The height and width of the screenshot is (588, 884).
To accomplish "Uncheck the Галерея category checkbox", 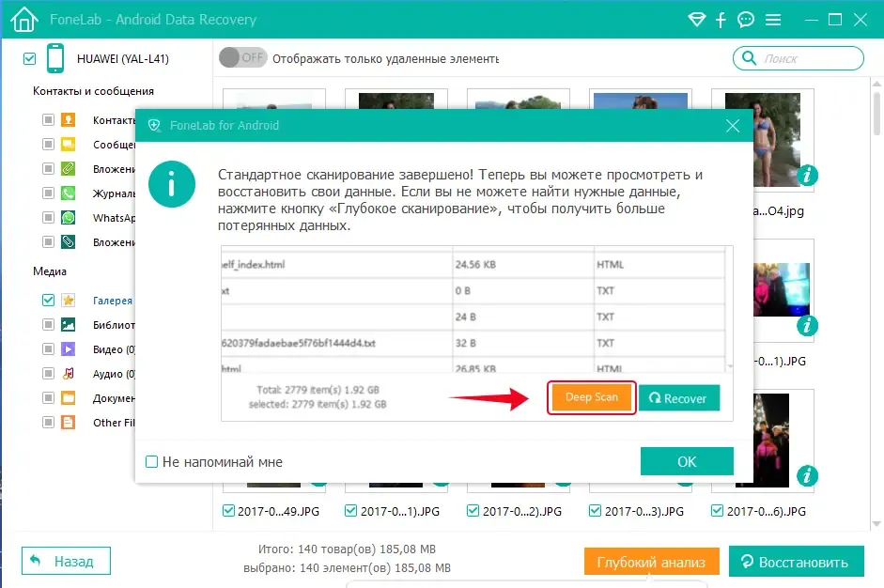I will click(x=49, y=300).
